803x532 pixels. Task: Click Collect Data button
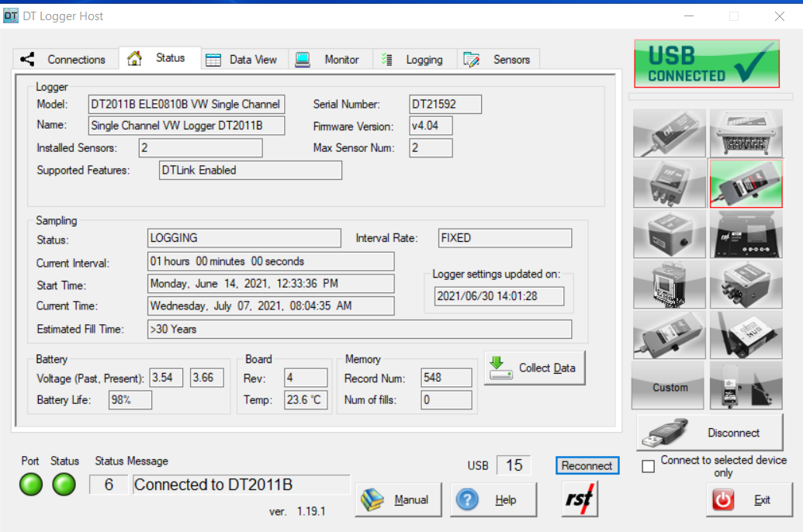[535, 368]
